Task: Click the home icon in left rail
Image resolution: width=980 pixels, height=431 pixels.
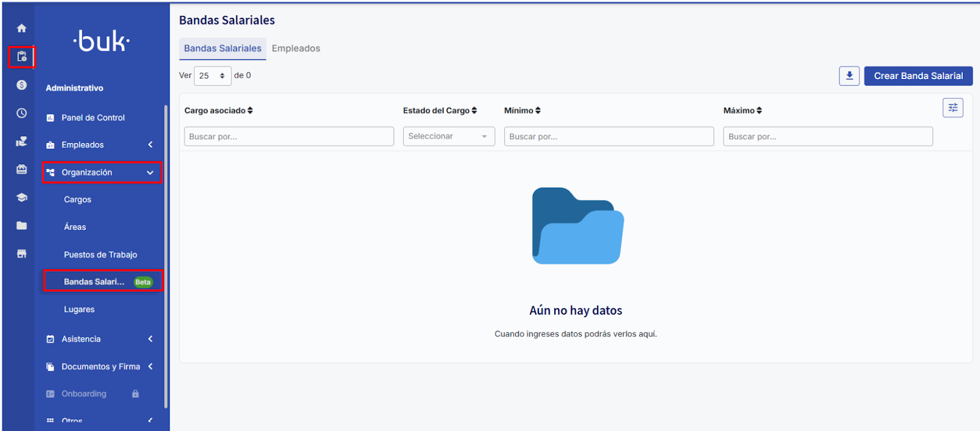Action: coord(21,28)
